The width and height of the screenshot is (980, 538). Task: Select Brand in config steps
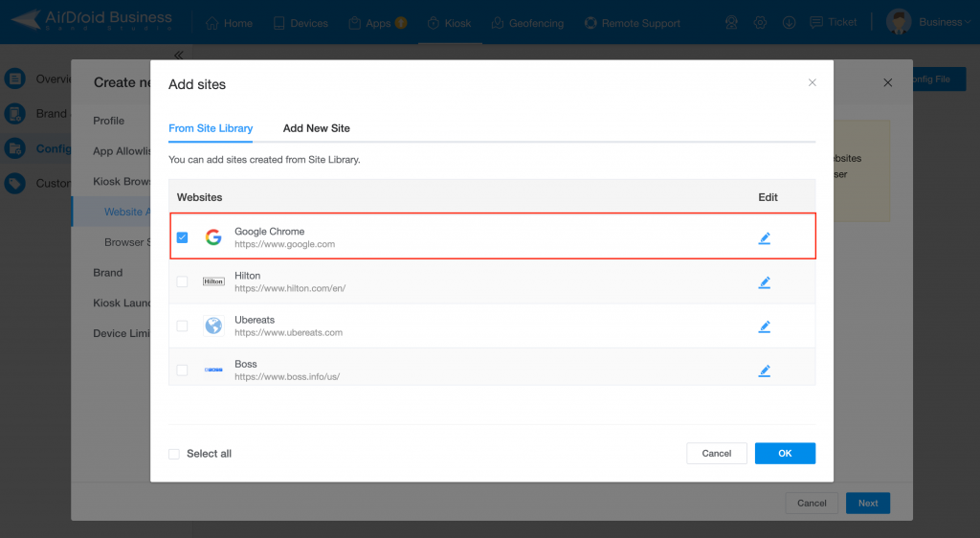point(107,273)
